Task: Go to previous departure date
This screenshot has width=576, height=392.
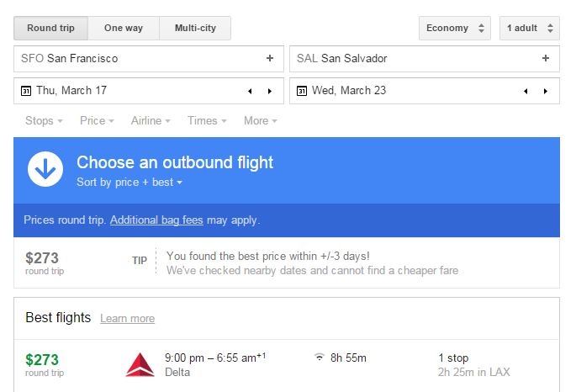Action: pos(250,91)
